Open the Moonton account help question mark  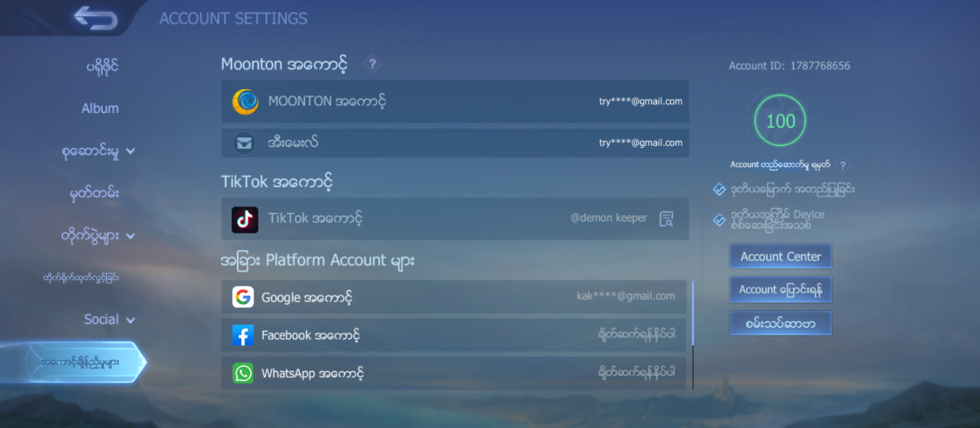tap(372, 64)
